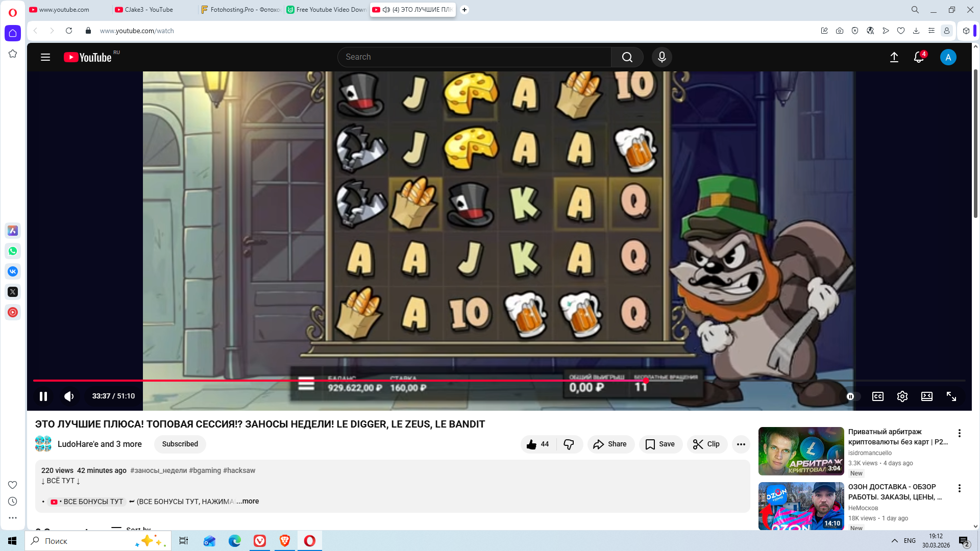
Task: Open YouTube hamburger guide menu
Action: pyautogui.click(x=45, y=57)
